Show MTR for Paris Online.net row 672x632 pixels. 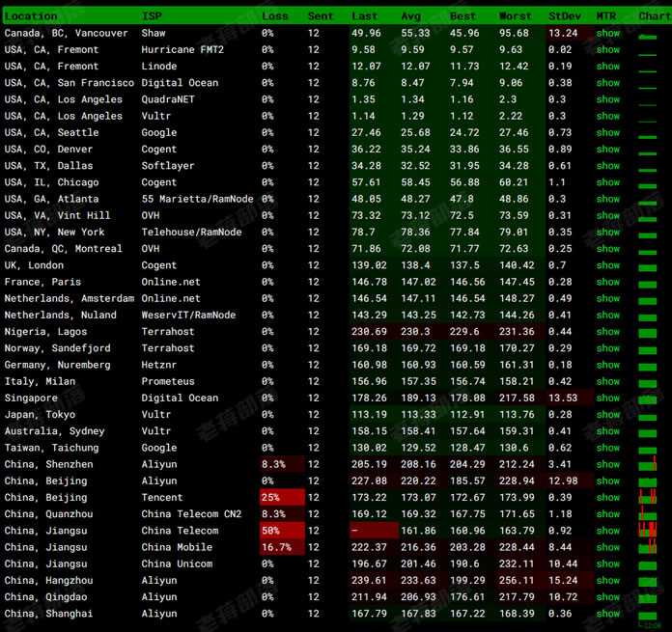pyautogui.click(x=607, y=282)
